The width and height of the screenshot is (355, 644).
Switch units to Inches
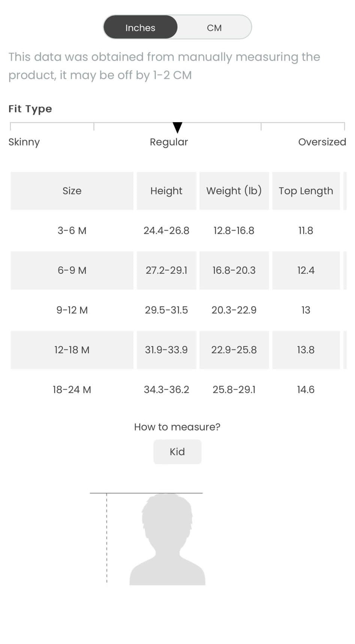pos(140,27)
